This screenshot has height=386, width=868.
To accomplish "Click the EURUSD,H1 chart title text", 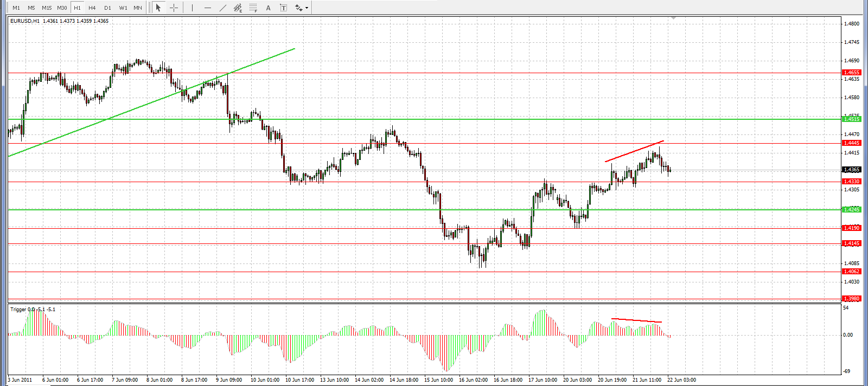I will [25, 21].
